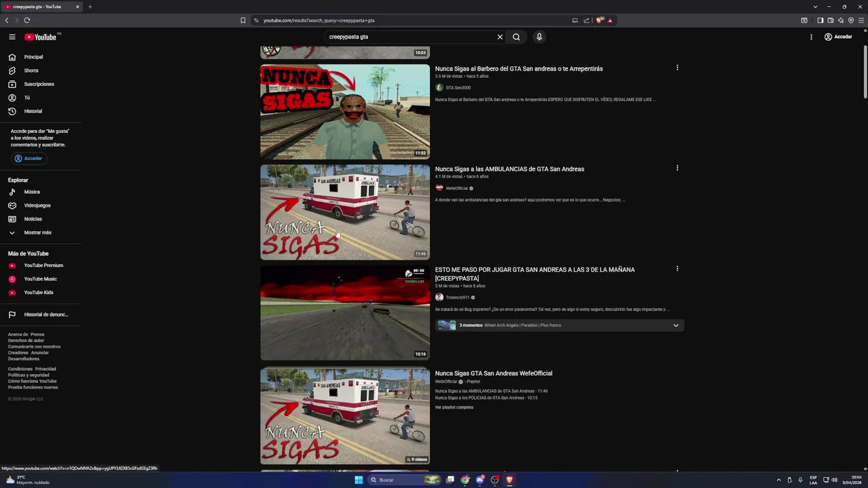Select the Tú sidebar item
Screen dimensions: 868x488
pyautogui.click(x=27, y=98)
